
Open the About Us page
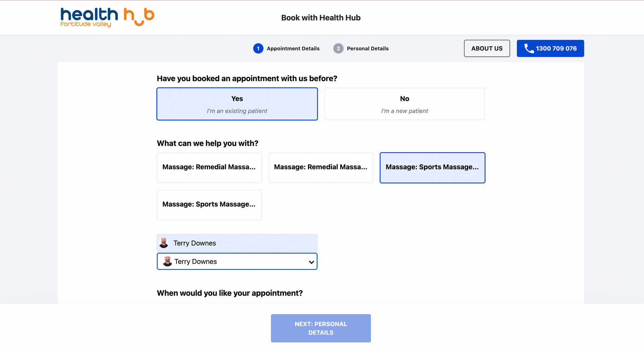pos(487,48)
